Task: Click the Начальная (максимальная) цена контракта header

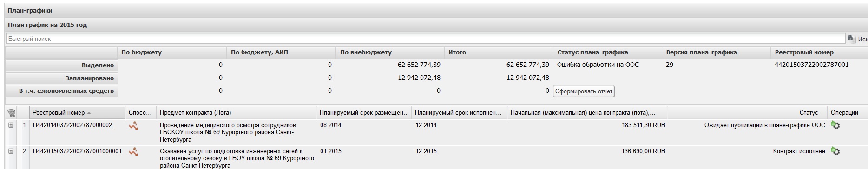Action: [x=587, y=113]
